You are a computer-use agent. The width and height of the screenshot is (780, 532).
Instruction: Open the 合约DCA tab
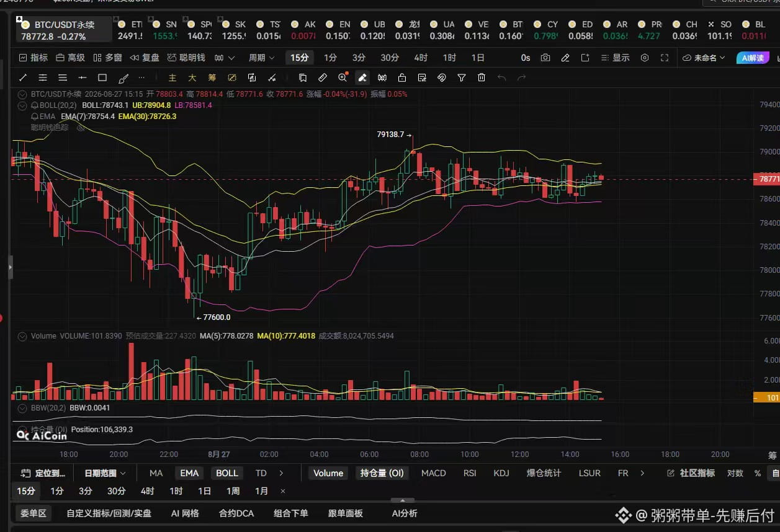pyautogui.click(x=236, y=513)
